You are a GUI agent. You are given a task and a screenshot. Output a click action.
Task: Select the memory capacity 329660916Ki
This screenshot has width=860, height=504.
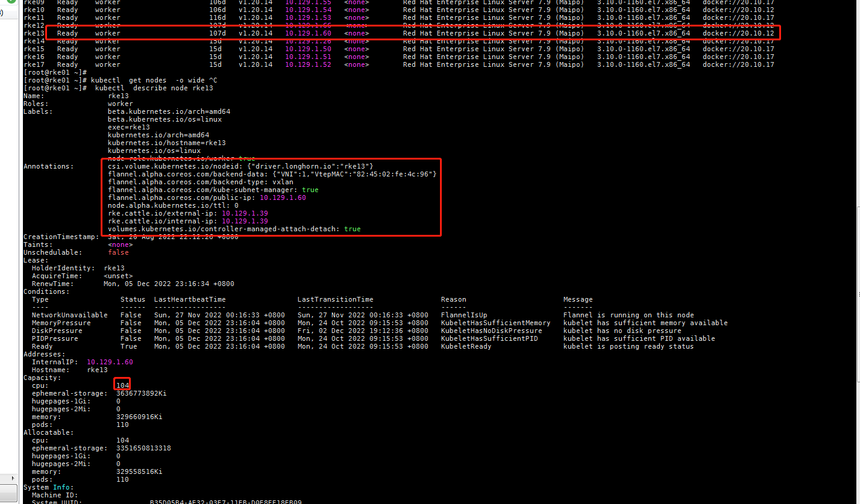click(x=139, y=417)
